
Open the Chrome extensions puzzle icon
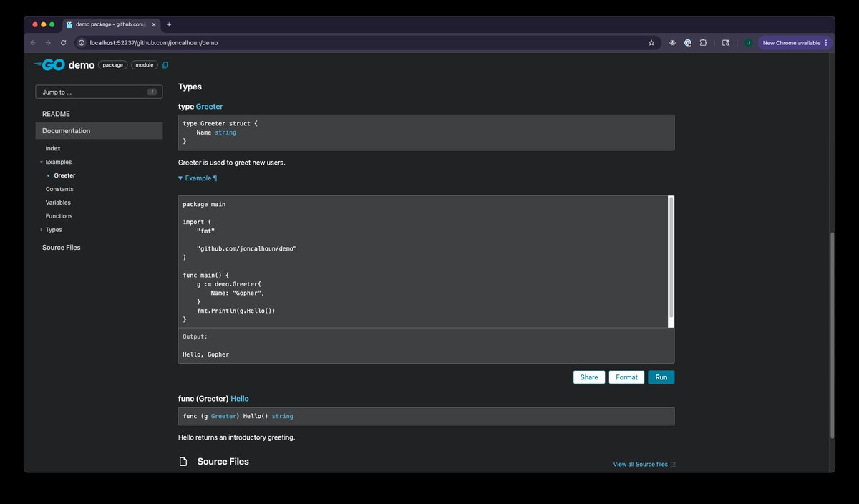coord(703,43)
